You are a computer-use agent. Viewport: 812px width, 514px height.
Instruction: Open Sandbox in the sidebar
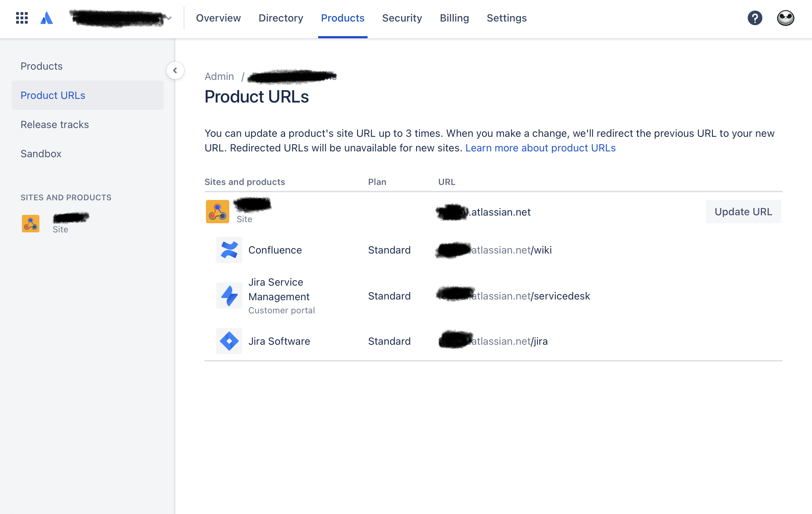[88, 154]
